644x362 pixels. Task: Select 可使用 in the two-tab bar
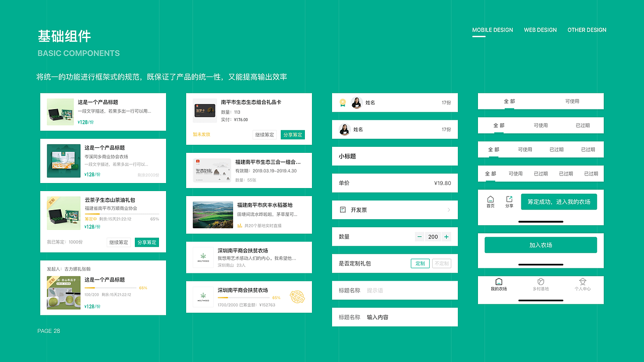(x=572, y=102)
